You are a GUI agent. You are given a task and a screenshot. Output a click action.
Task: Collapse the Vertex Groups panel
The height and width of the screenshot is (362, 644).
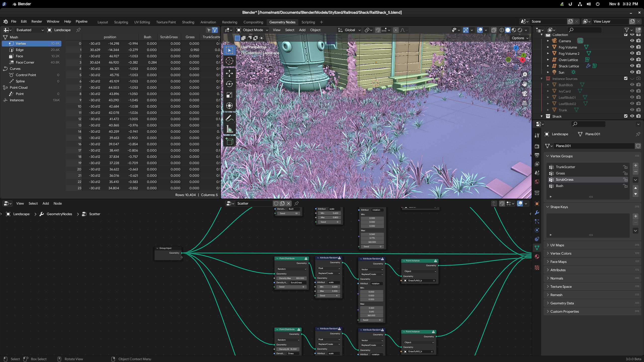(x=561, y=156)
